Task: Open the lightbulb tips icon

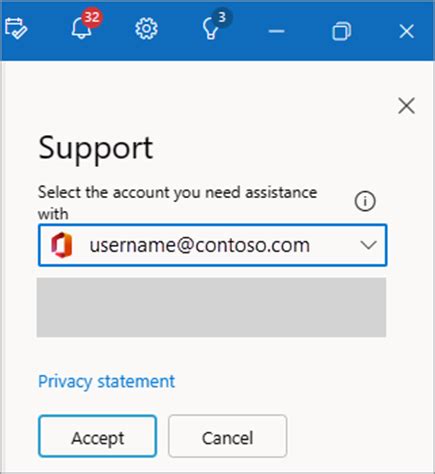Action: coord(211,29)
